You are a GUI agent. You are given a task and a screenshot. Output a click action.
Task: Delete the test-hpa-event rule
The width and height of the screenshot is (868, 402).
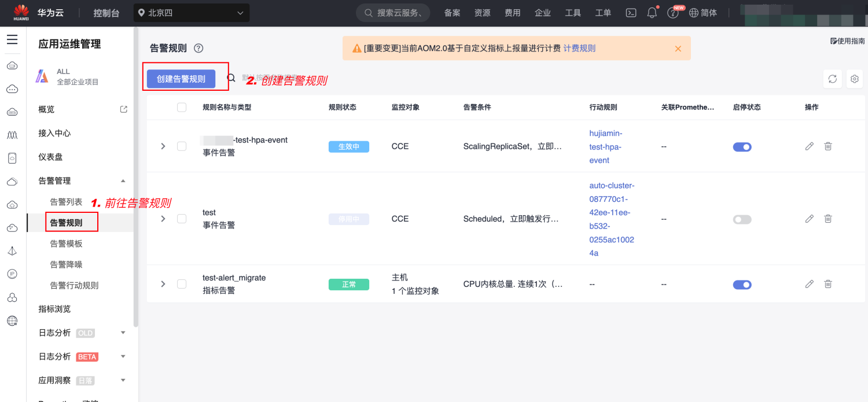tap(828, 146)
